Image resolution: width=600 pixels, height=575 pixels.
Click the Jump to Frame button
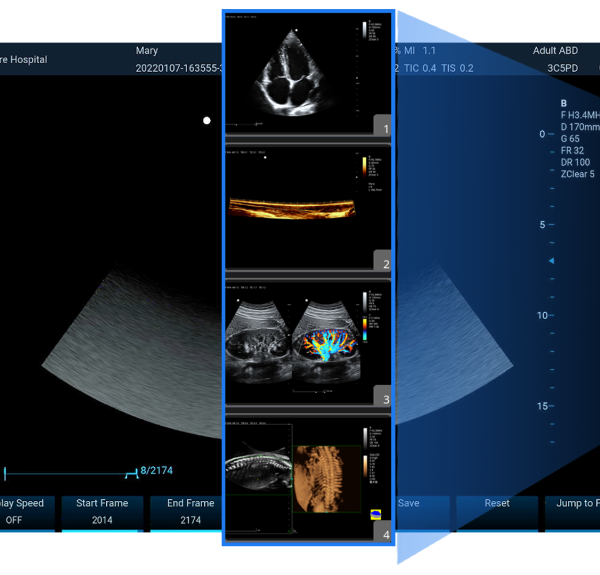click(x=575, y=512)
